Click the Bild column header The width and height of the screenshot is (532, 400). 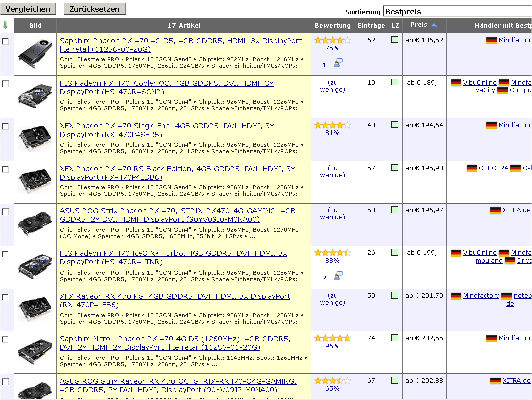(35, 25)
